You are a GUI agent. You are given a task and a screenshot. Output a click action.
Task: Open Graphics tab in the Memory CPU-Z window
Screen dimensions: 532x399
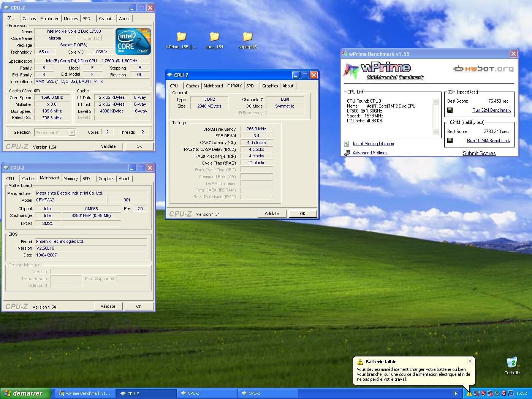pyautogui.click(x=270, y=86)
